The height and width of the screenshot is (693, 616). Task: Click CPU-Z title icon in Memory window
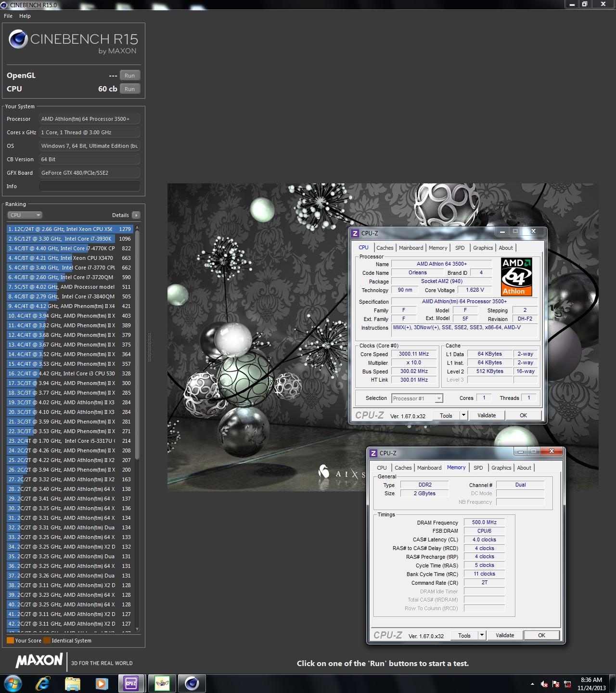coord(373,453)
